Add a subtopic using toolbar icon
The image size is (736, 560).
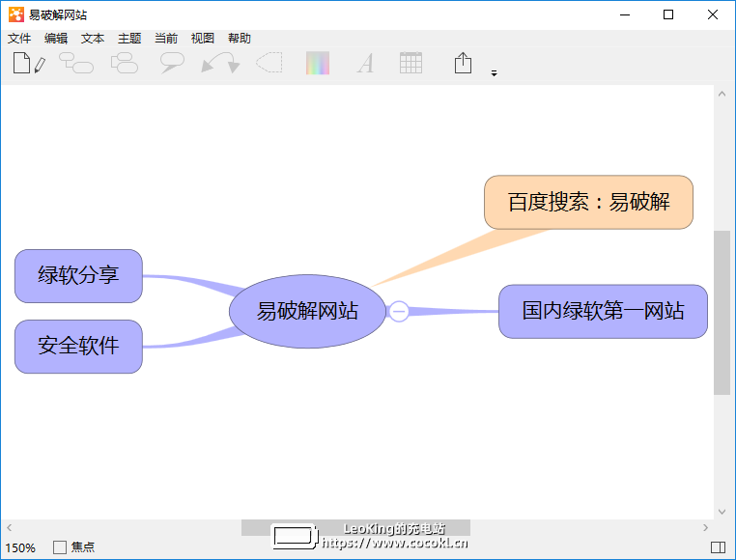[76, 63]
